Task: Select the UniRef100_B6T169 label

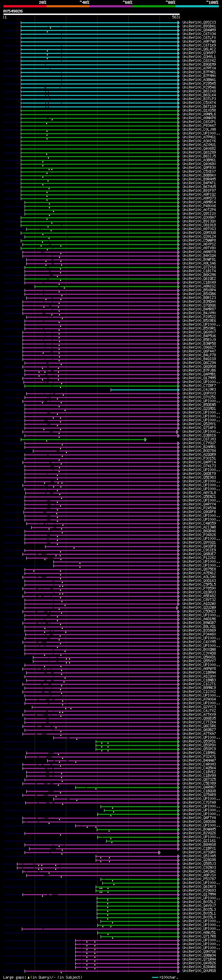Action: click(199, 106)
